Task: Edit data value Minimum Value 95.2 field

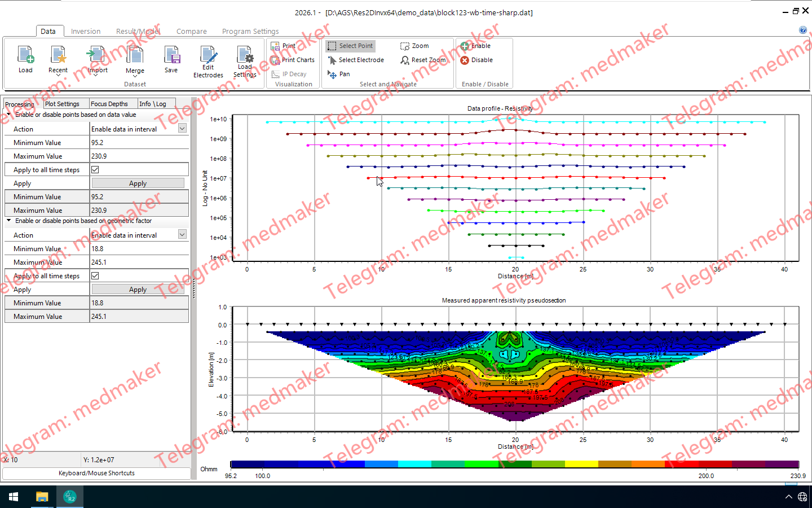Action: pos(139,143)
